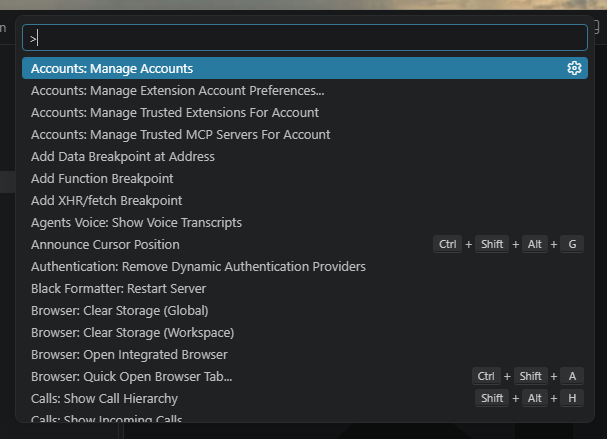Screen dimensions: 607x439
Task: Select Accounts: Manage Accounts command
Action: [305, 68]
